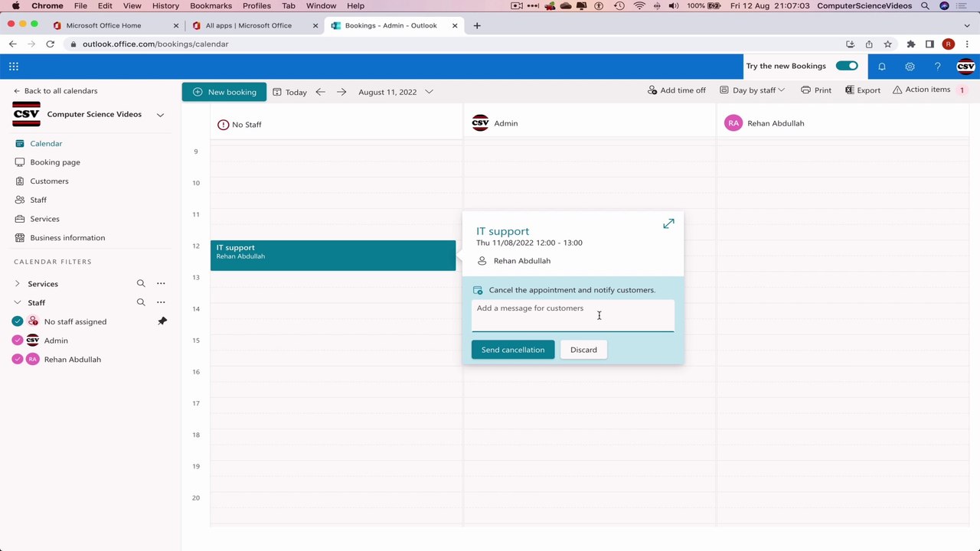Bookmark this page with the star icon

point(888,44)
